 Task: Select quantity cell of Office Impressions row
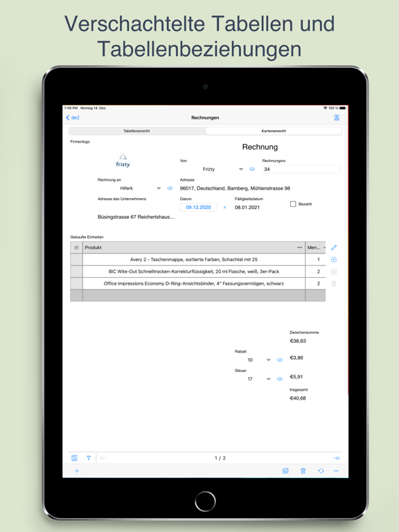[316, 283]
